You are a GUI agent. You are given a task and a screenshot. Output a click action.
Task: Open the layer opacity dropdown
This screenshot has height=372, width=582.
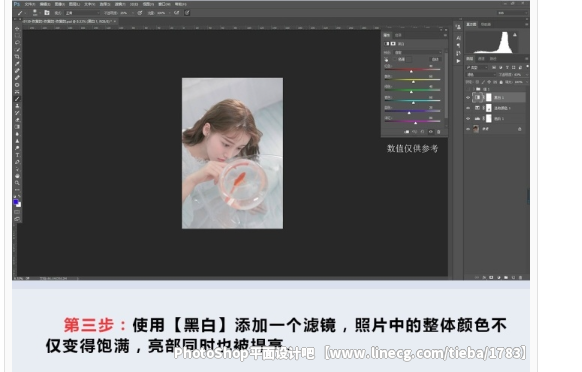tap(527, 75)
